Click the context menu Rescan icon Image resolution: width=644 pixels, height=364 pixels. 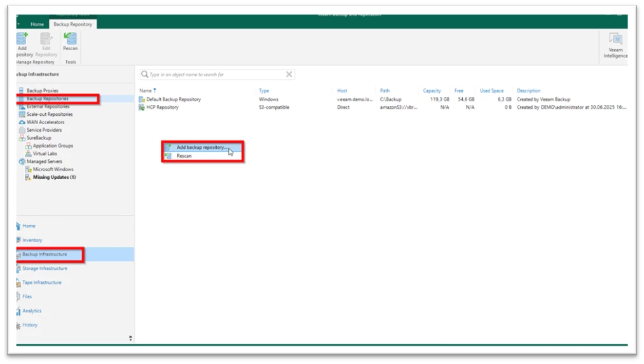(168, 156)
